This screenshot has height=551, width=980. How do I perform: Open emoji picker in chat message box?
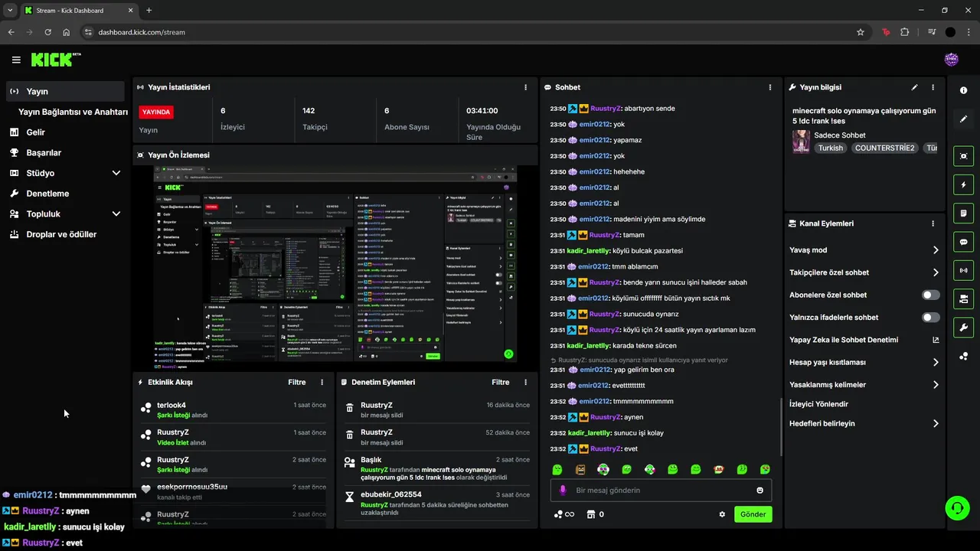point(760,490)
